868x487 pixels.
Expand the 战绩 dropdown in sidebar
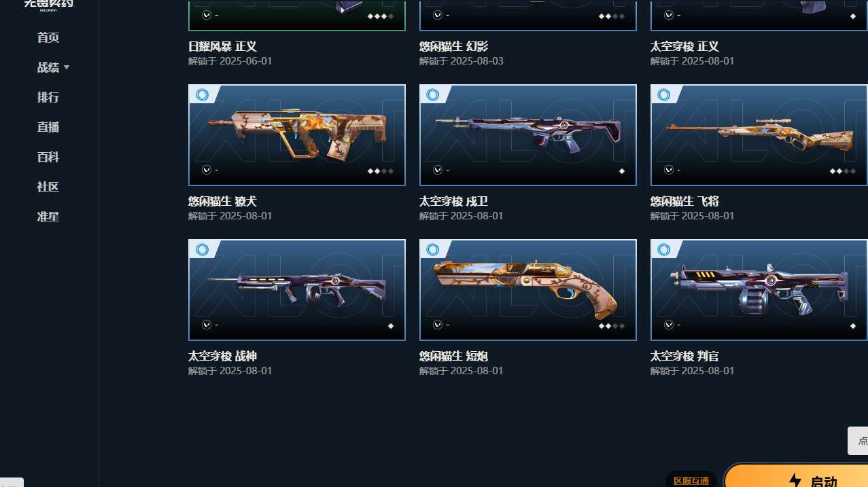coord(53,67)
